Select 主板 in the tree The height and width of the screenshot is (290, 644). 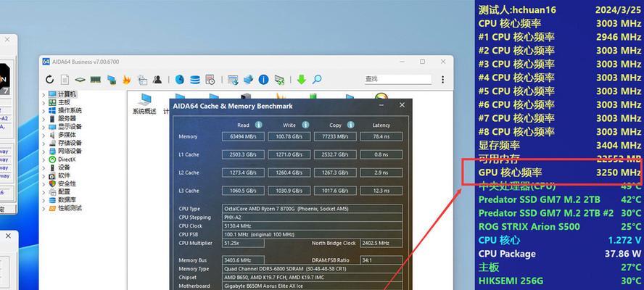click(64, 103)
